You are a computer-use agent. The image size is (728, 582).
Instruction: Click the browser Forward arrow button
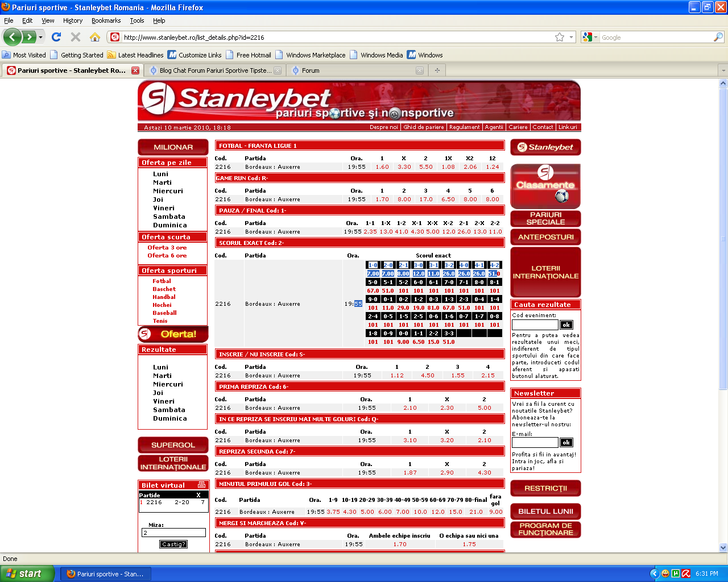[x=28, y=37]
